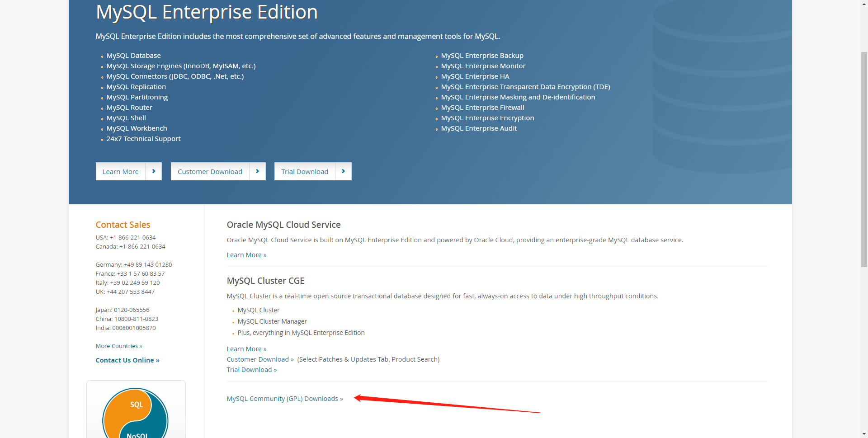868x438 pixels.
Task: Click the 'Select Patches & Updates Tab' note
Action: point(368,359)
